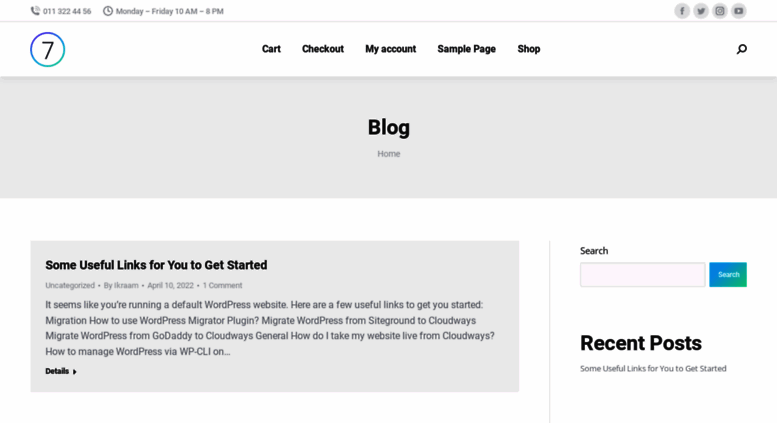Open the Instagram social icon
Screen dimensions: 777x423
click(720, 11)
